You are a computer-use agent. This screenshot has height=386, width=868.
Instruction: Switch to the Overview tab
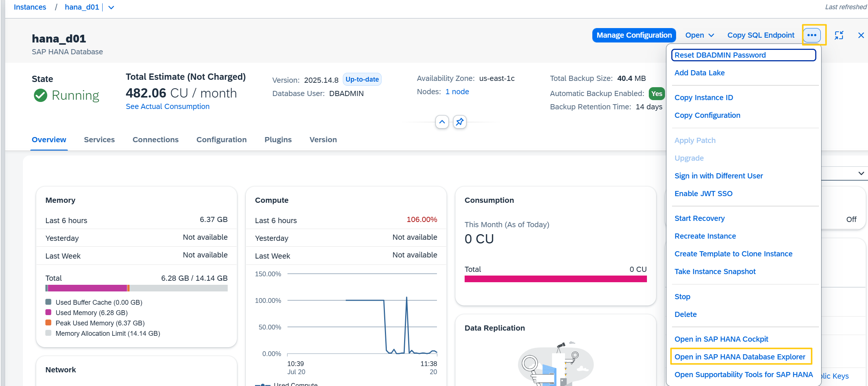point(49,140)
